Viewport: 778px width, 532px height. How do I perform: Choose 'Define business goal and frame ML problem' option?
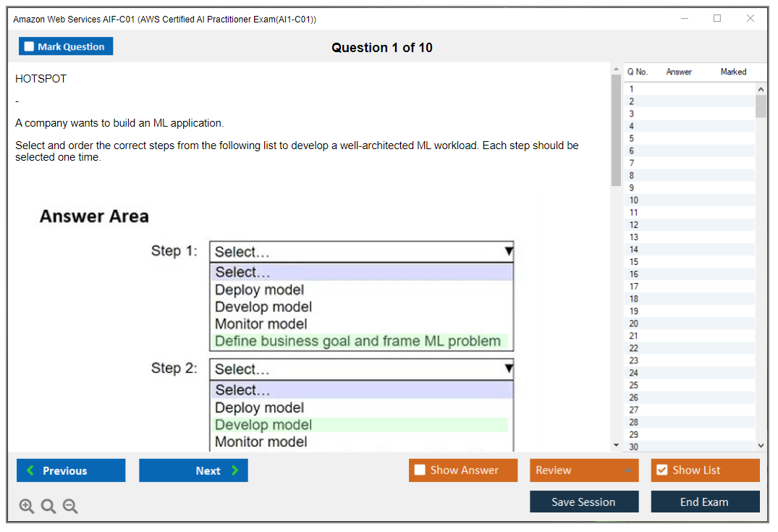(358, 341)
